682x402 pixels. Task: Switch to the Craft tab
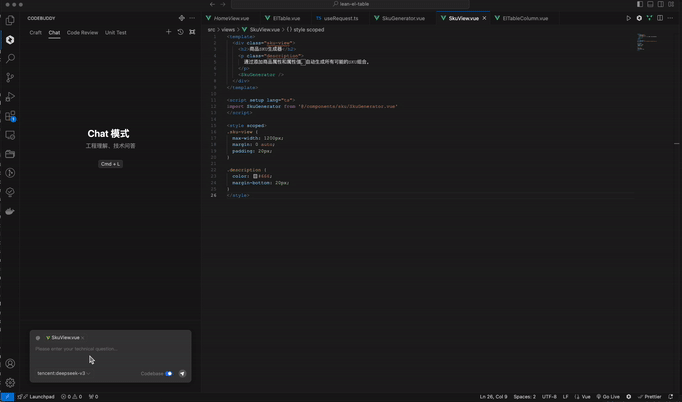(35, 33)
